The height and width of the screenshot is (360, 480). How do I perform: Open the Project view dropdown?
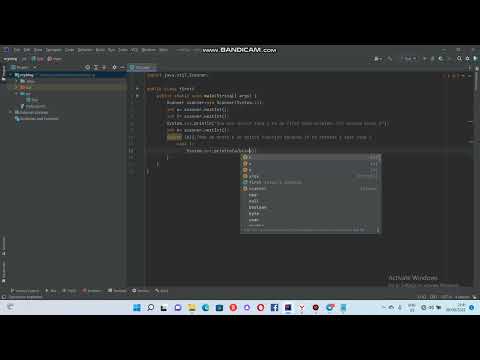[23, 67]
